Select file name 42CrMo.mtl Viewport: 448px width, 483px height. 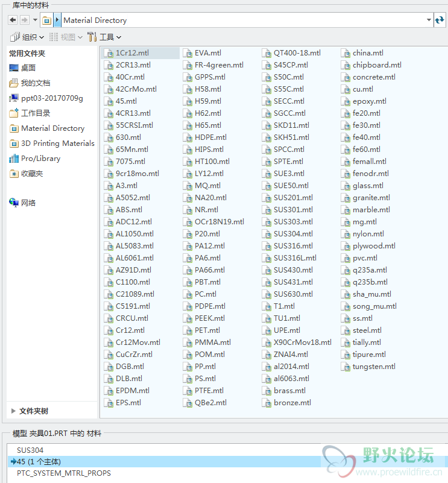point(136,89)
